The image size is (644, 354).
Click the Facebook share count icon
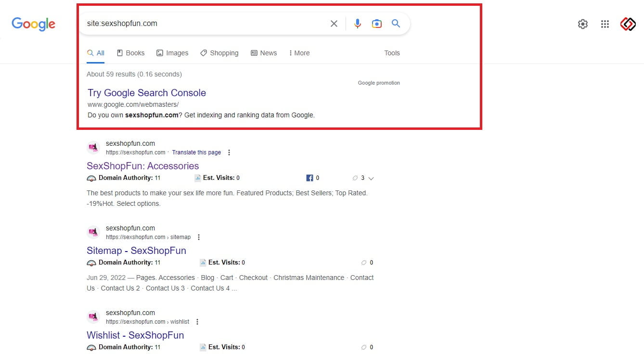(309, 178)
